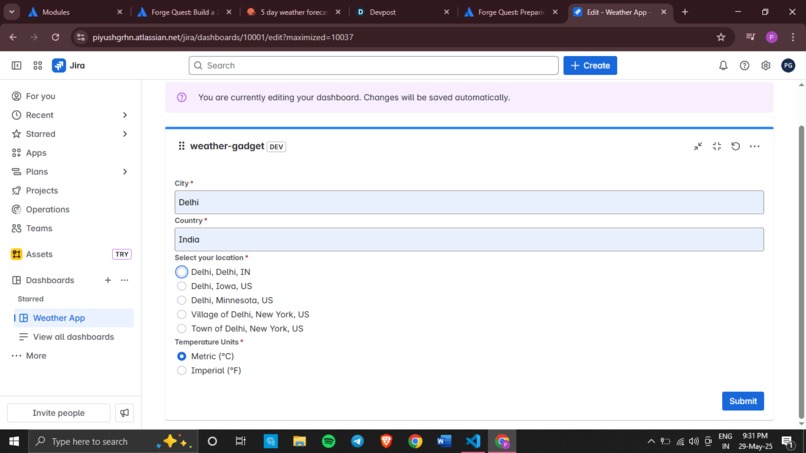The image size is (806, 453).
Task: Click Invite people button
Action: point(59,413)
